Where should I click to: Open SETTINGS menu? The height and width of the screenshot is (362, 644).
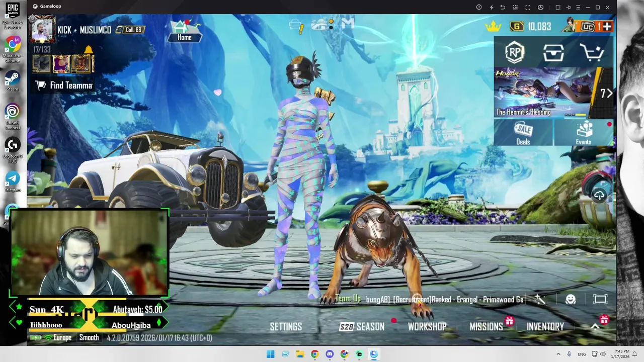(286, 327)
